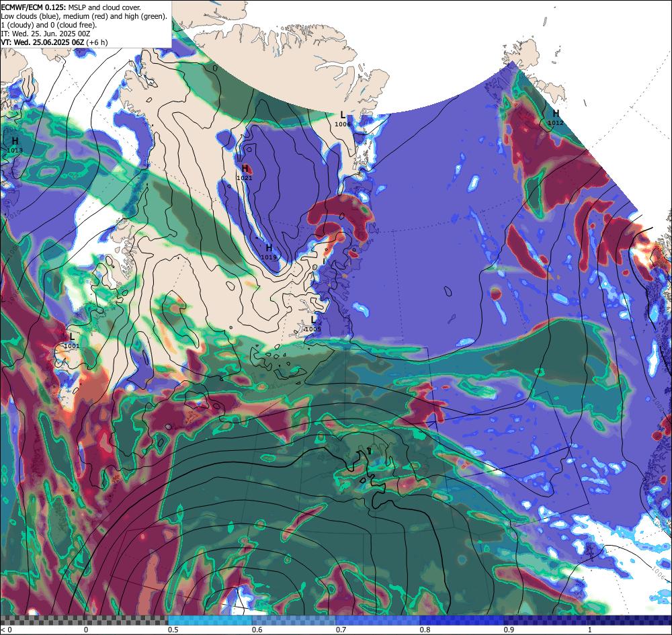Click the H 1021 high-pressure marker
672x635 pixels.
245,172
